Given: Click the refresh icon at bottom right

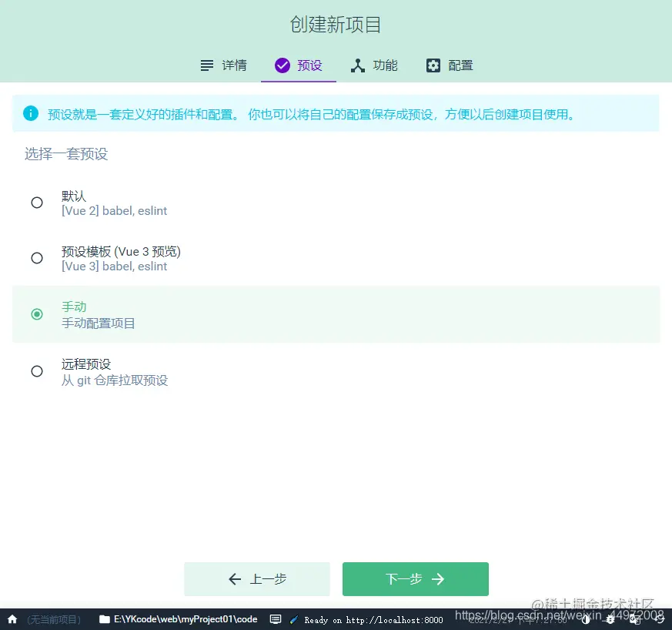Looking at the screenshot, I should (659, 620).
